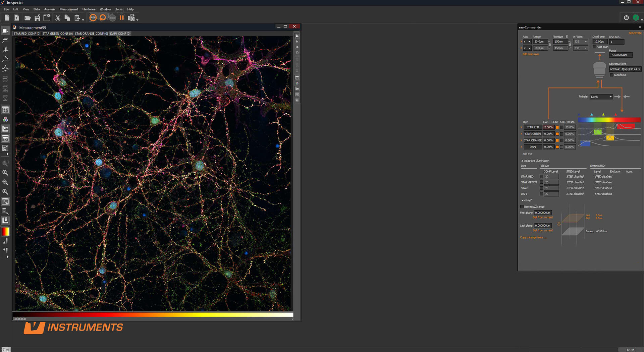Click the 'deactivate' link in easyCommander

635,33
